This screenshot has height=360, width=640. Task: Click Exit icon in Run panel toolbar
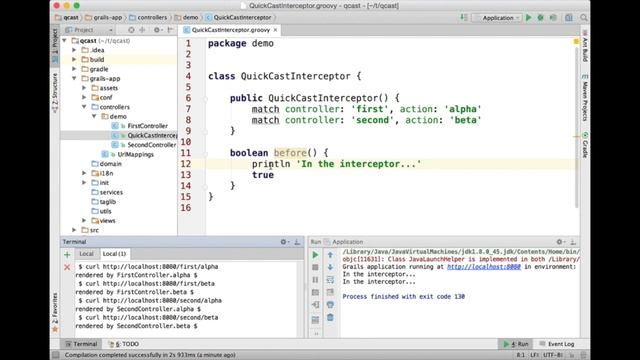click(x=315, y=305)
